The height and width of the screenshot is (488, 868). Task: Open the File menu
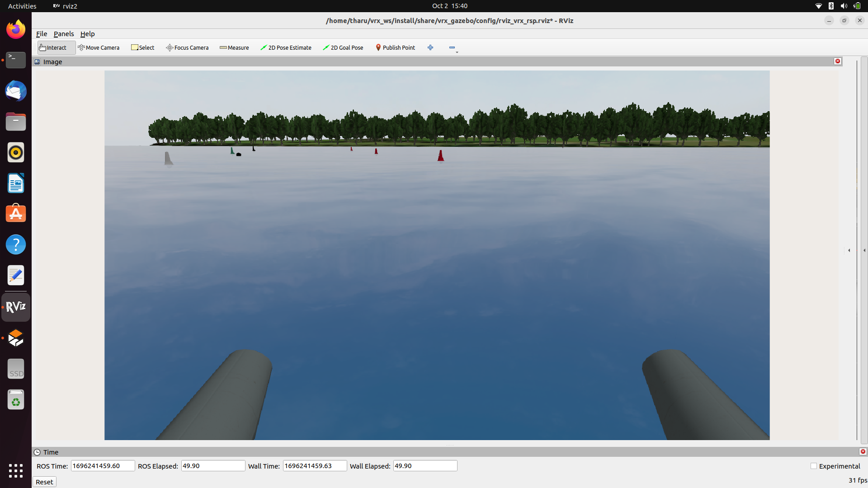pyautogui.click(x=42, y=34)
